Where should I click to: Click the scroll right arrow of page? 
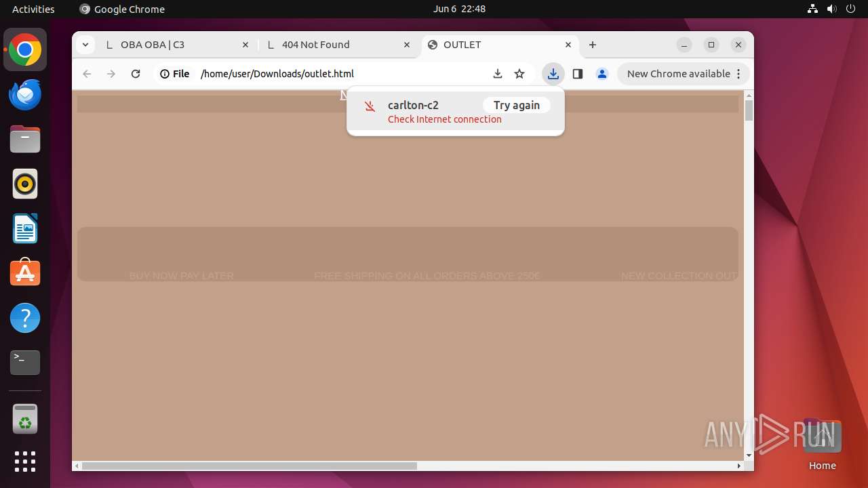[x=739, y=466]
